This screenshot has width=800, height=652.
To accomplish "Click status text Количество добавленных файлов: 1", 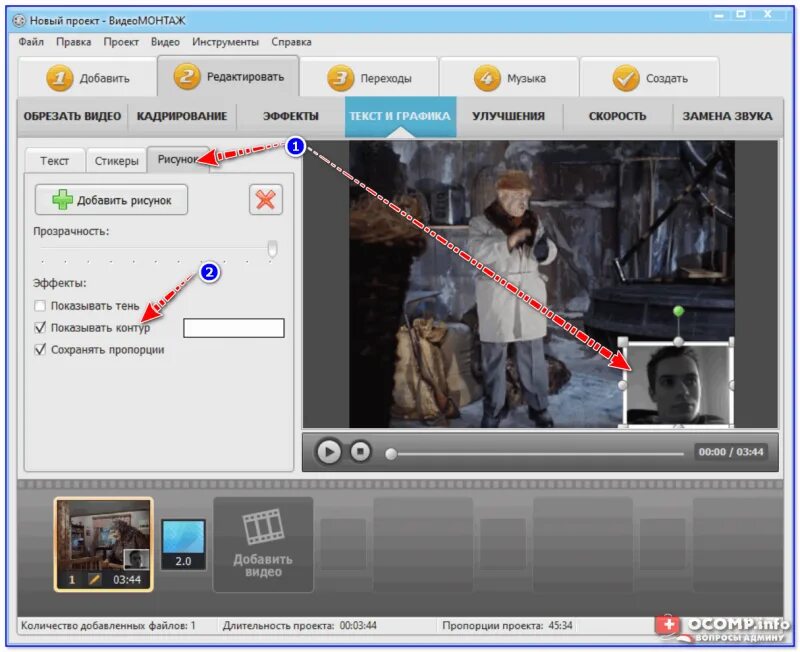I will coord(108,625).
